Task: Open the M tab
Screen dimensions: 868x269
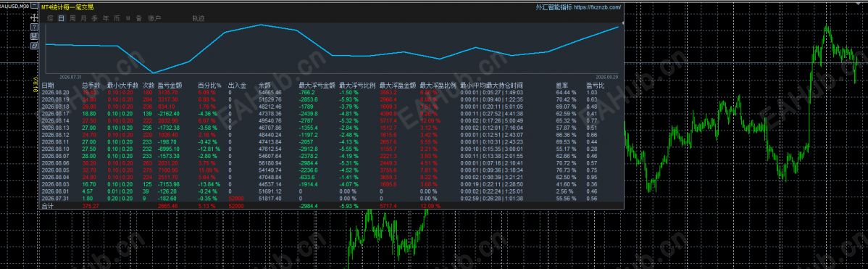Action: click(x=128, y=18)
